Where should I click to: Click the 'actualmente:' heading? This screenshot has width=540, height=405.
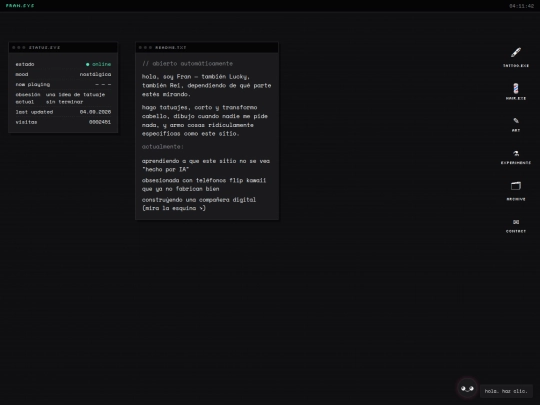click(163, 147)
